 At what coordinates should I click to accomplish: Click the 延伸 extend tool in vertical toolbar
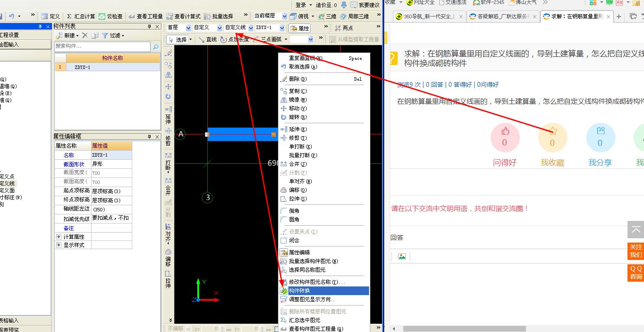tap(168, 115)
